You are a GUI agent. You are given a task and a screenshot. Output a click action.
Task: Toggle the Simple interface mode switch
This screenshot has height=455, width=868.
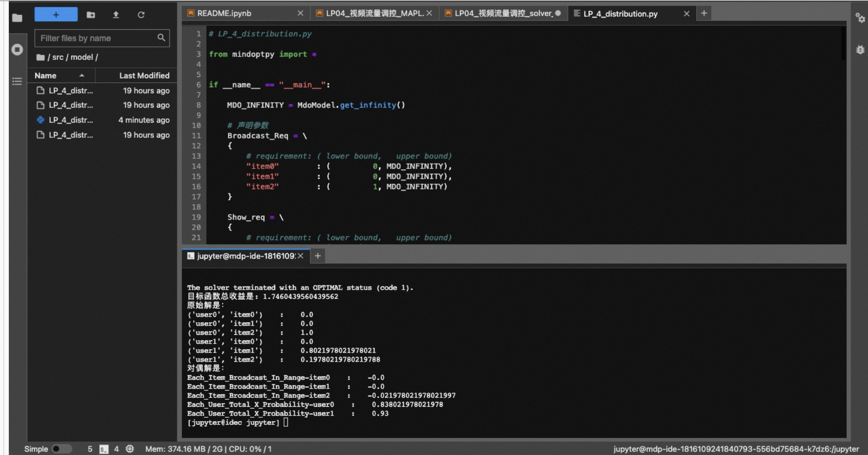61,448
